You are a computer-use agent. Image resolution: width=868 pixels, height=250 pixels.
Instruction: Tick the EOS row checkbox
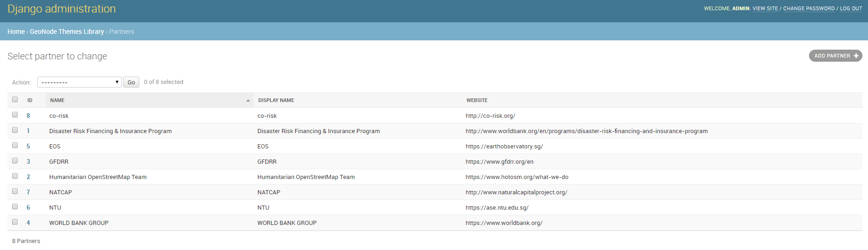click(x=15, y=145)
